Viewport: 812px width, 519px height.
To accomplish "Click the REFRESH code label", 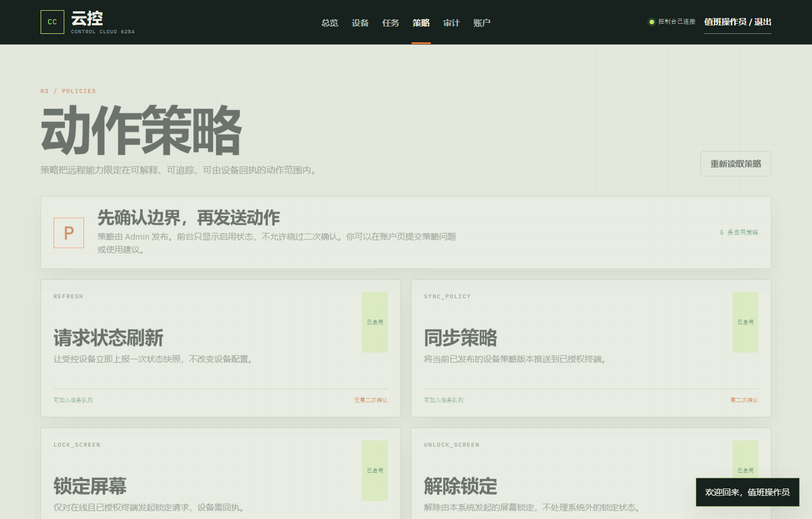I will 68,297.
